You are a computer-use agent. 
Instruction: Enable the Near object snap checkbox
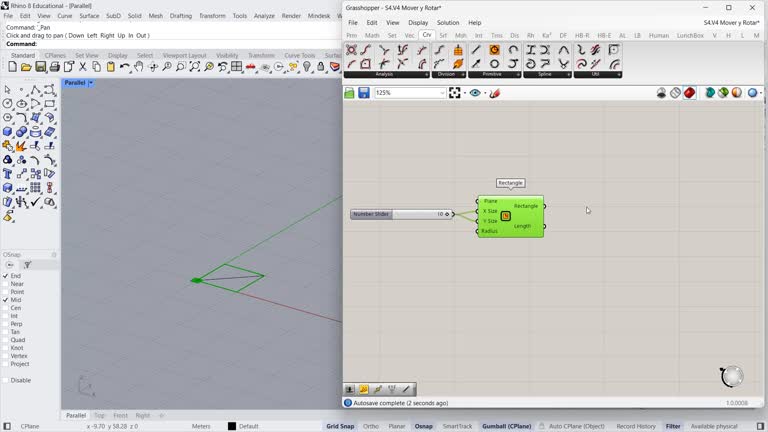[x=5, y=284]
